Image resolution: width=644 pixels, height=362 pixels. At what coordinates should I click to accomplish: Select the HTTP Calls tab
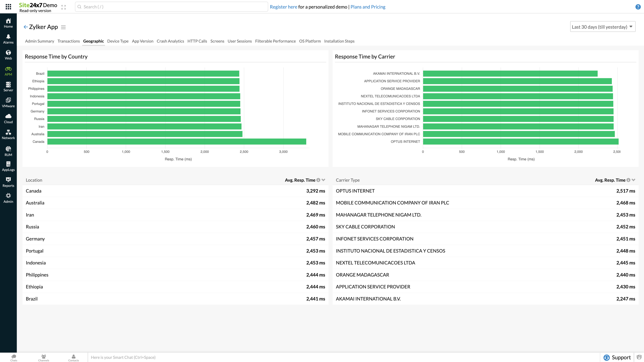point(197,41)
